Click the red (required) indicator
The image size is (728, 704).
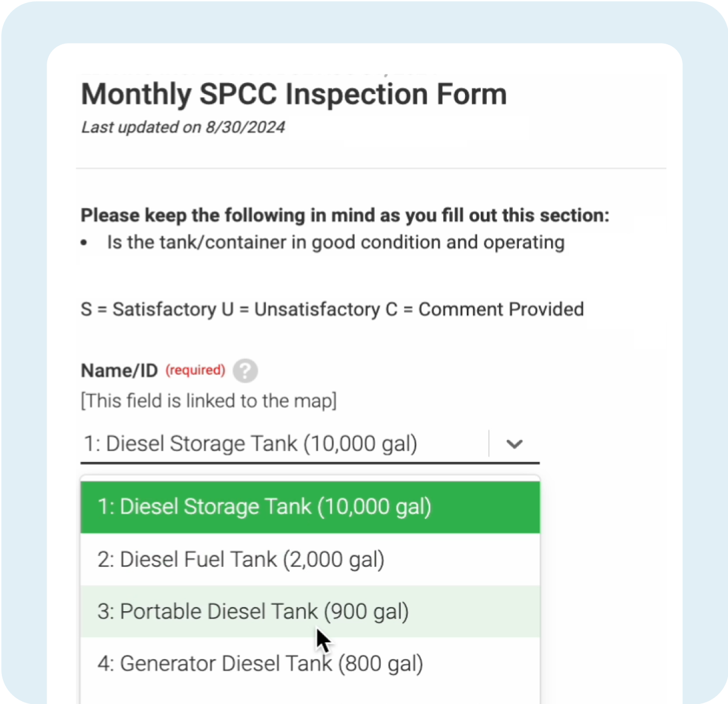(195, 370)
